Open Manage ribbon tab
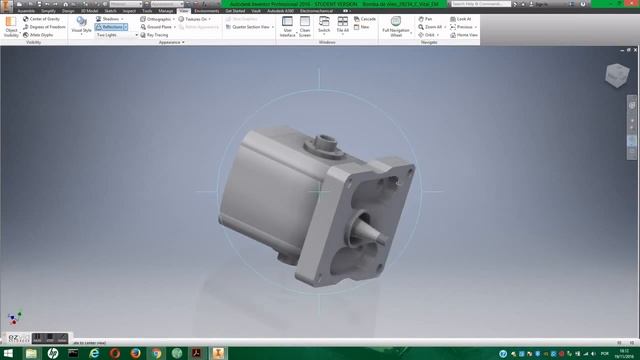Screen dimensions: 640x360 coord(166,11)
